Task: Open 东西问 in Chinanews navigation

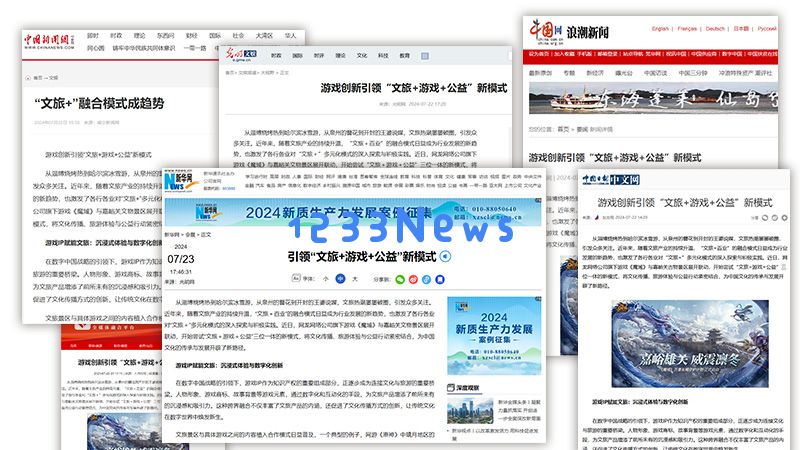Action: click(165, 36)
